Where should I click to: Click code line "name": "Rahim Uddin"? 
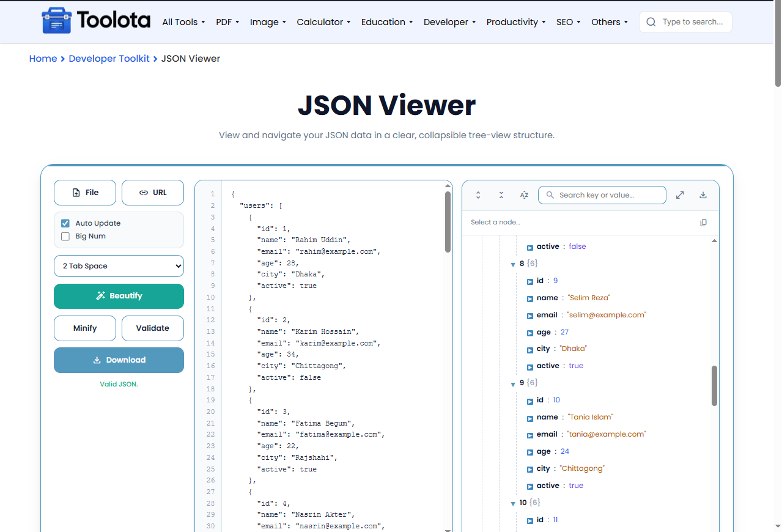[x=304, y=240]
